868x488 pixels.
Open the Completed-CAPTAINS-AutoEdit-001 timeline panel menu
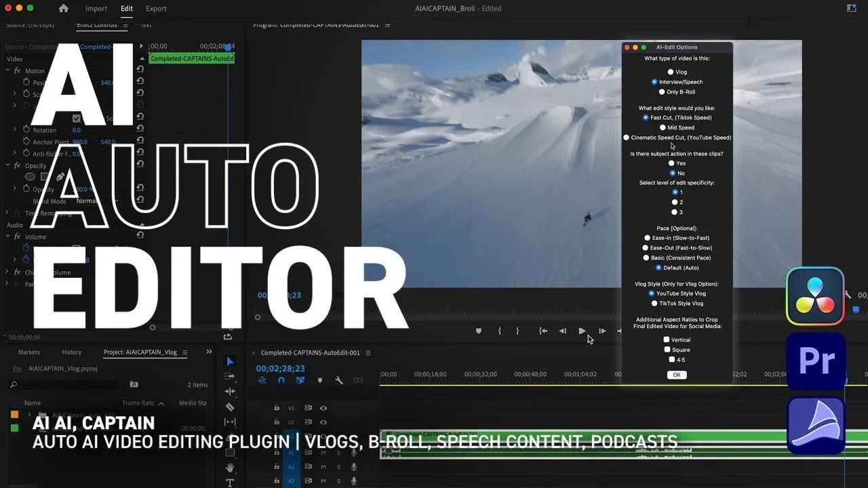(368, 352)
